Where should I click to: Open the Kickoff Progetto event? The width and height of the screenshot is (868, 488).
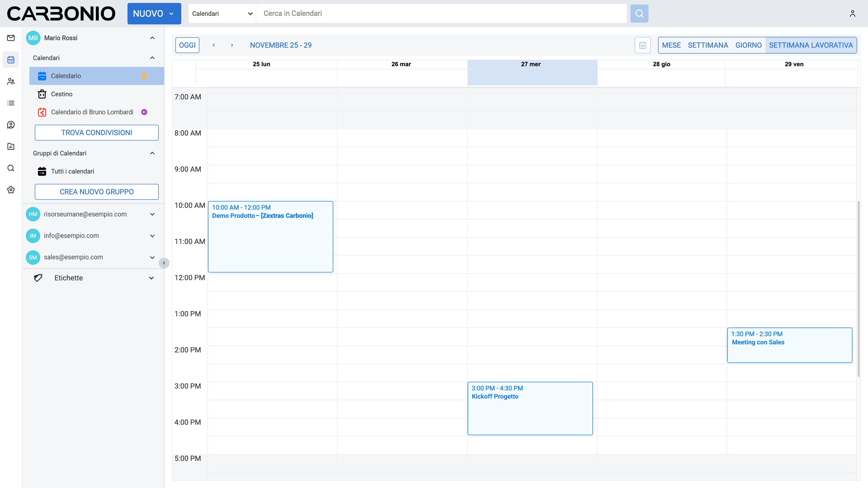[530, 408]
